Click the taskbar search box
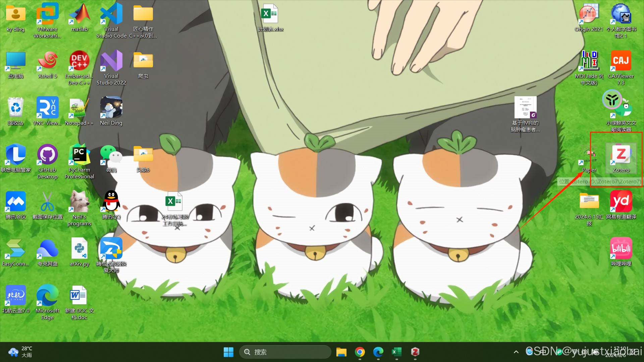 coord(285,352)
